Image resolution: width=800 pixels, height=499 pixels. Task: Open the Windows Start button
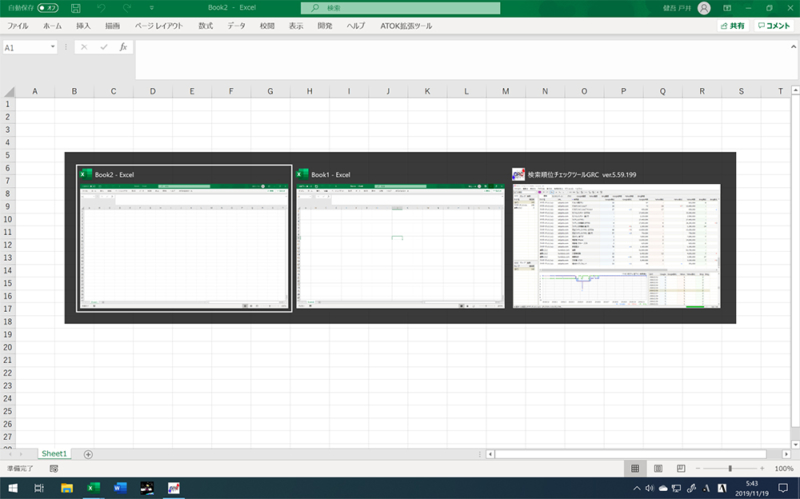(x=13, y=488)
